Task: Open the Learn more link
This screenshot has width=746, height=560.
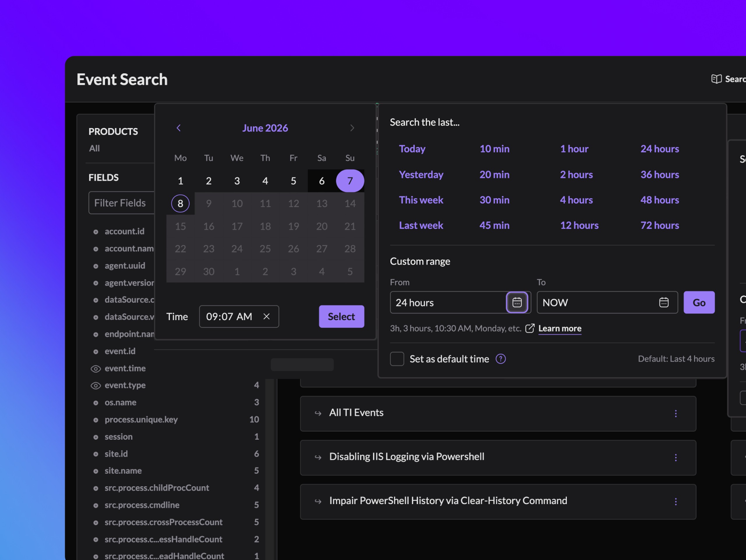Action: pyautogui.click(x=560, y=328)
